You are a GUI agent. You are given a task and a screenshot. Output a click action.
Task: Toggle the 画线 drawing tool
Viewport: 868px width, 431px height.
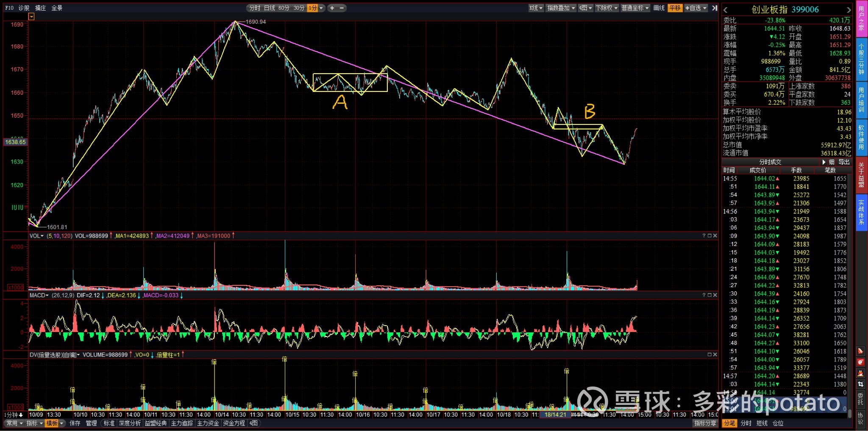(659, 8)
